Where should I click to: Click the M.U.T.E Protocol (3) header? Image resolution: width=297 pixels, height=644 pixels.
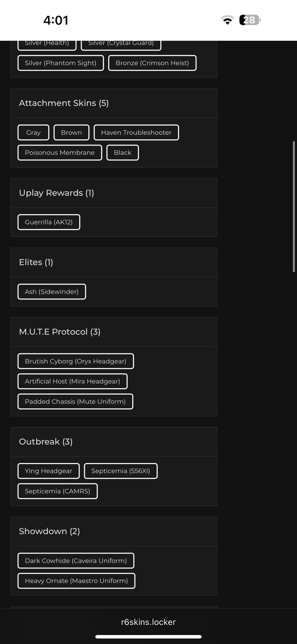click(60, 332)
